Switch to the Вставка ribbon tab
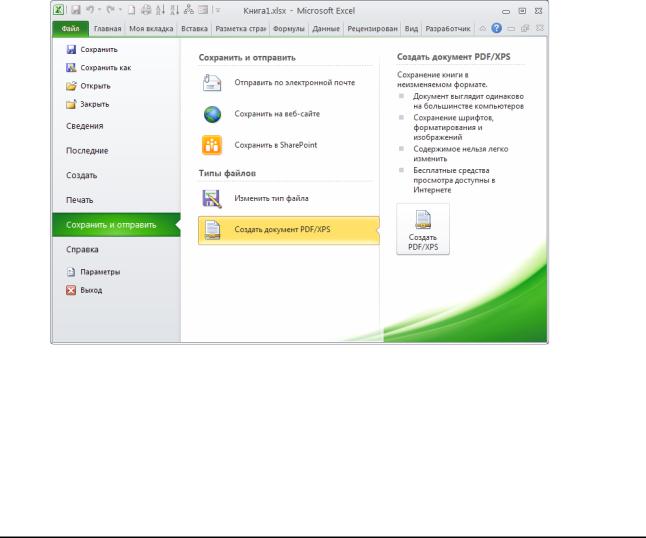The width and height of the screenshot is (646, 538). pos(194,29)
